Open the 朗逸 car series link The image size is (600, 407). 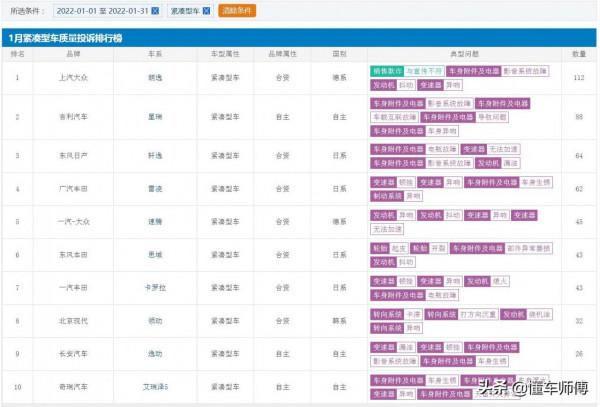click(x=155, y=78)
